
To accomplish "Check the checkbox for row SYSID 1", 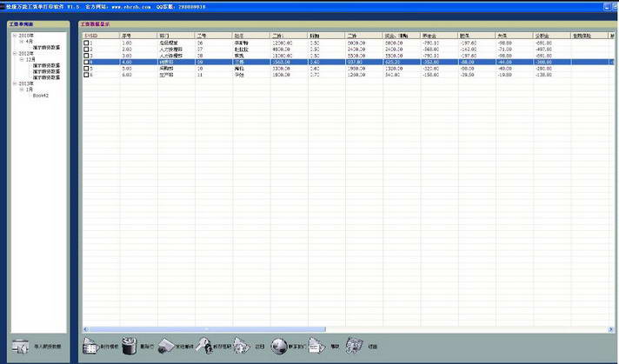I will (86, 43).
